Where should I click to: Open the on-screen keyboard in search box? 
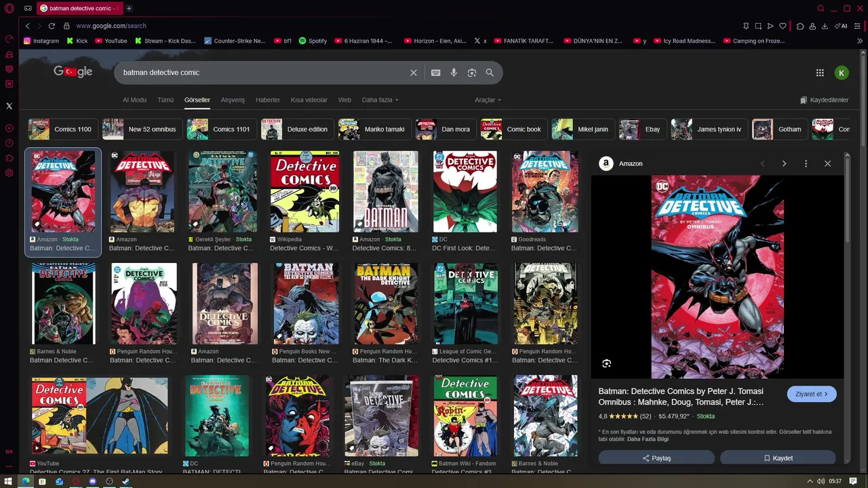[x=435, y=73]
